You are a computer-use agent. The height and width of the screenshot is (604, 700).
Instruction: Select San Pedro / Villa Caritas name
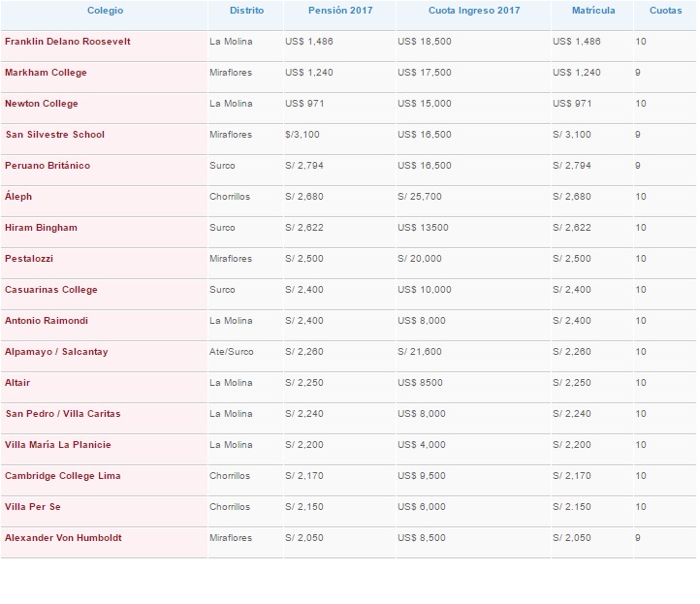tap(63, 414)
